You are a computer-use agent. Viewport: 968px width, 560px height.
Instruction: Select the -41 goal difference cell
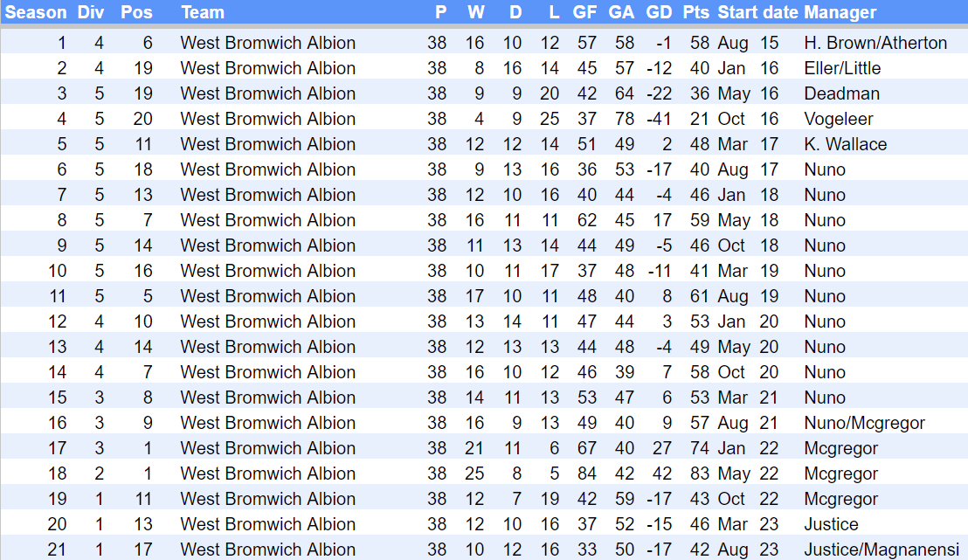coord(660,119)
